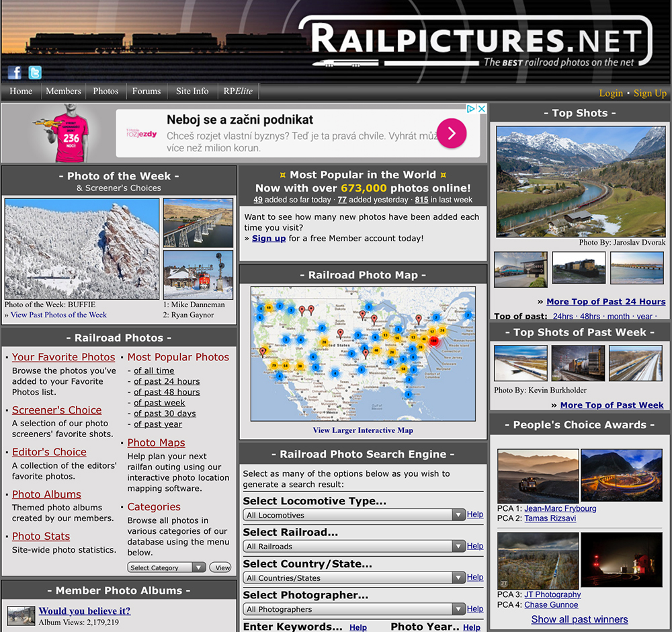Open the Forums menu
This screenshot has height=632, width=672.
click(x=146, y=91)
